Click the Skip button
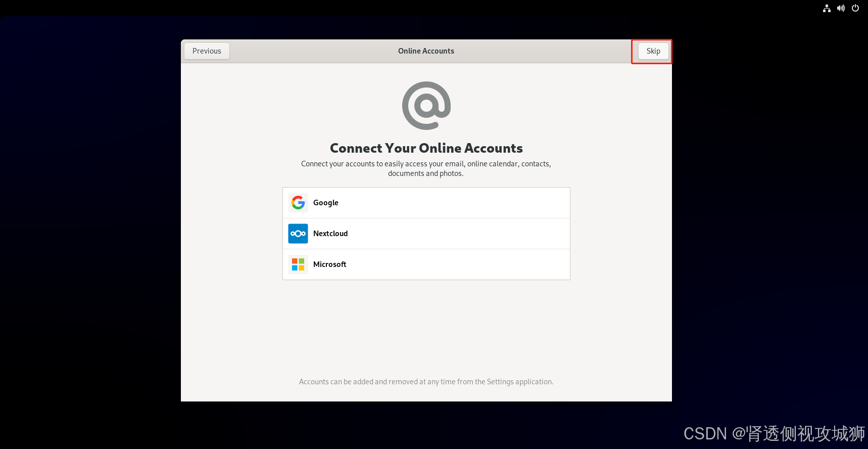The image size is (868, 449). pyautogui.click(x=653, y=51)
